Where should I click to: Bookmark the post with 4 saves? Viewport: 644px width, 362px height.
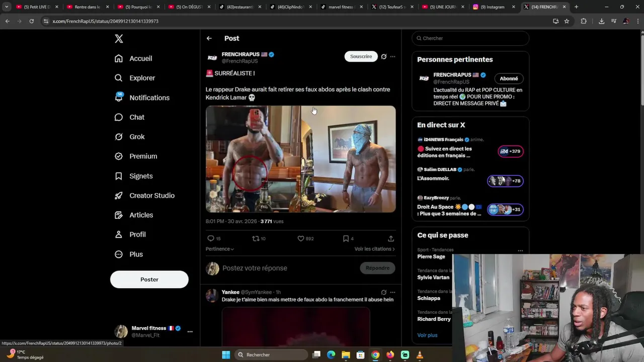coord(348,238)
